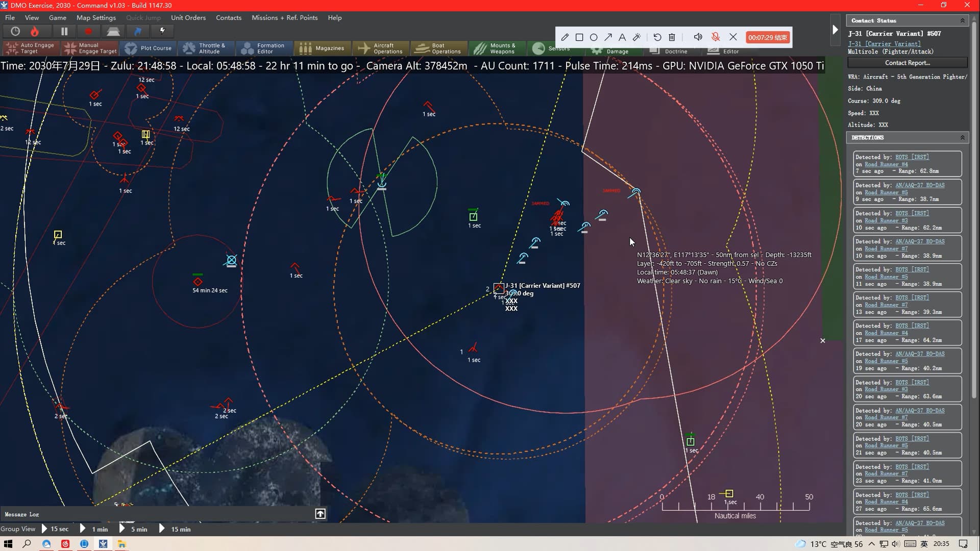The width and height of the screenshot is (980, 551).
Task: Click the blue arrow toolbar icon
Action: coord(138,31)
